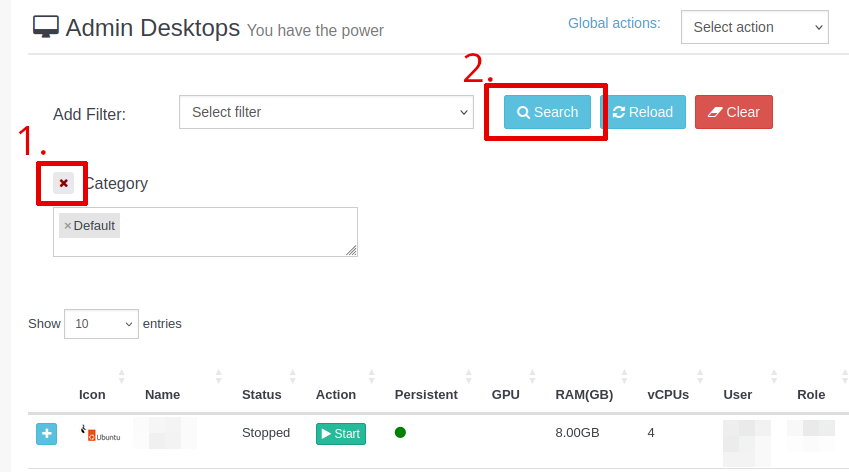
Task: Sort table by Name column
Action: tap(162, 395)
